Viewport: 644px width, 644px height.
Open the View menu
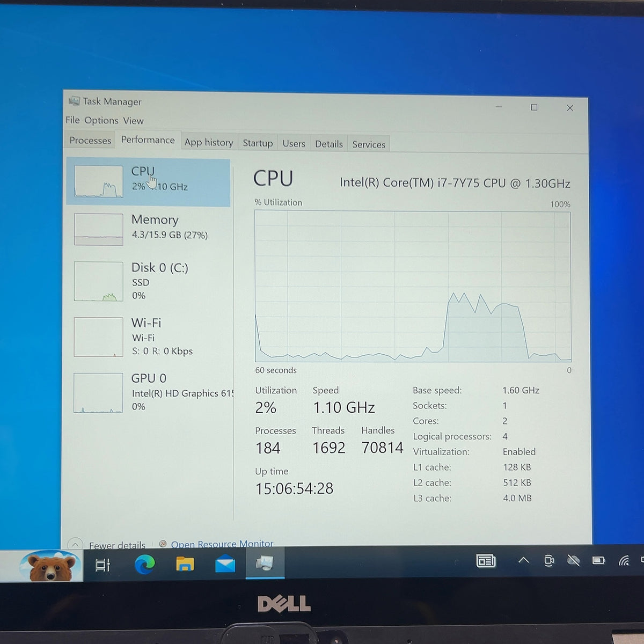coord(133,121)
